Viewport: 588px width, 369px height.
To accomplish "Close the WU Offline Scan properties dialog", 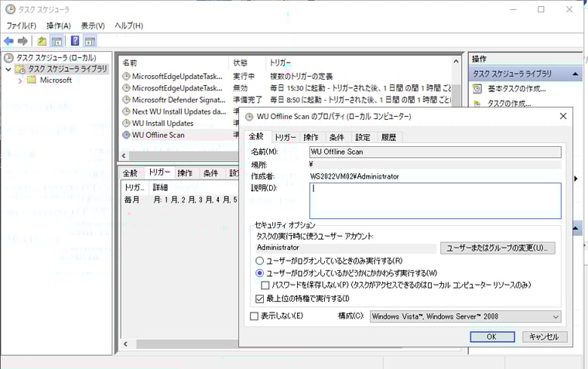I will click(x=563, y=116).
